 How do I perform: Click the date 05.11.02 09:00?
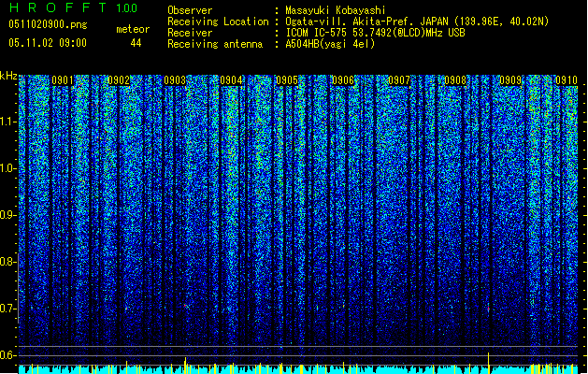tap(48, 43)
